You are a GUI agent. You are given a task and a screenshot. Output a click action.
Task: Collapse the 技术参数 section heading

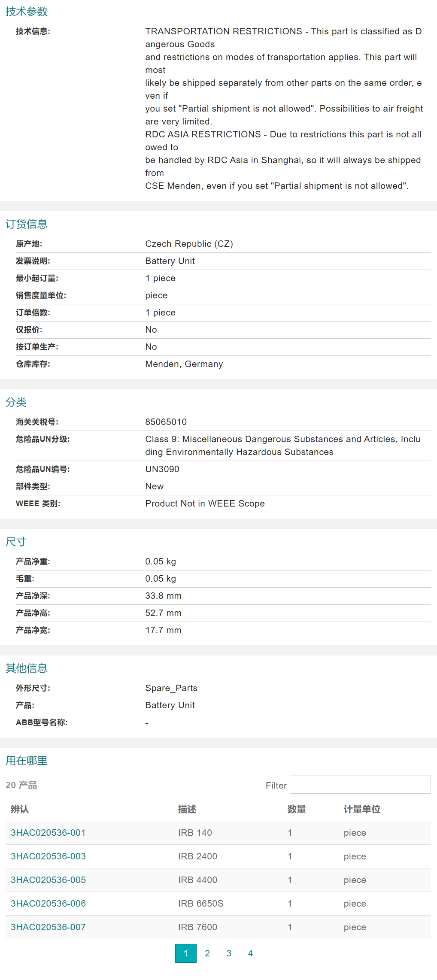tap(27, 12)
